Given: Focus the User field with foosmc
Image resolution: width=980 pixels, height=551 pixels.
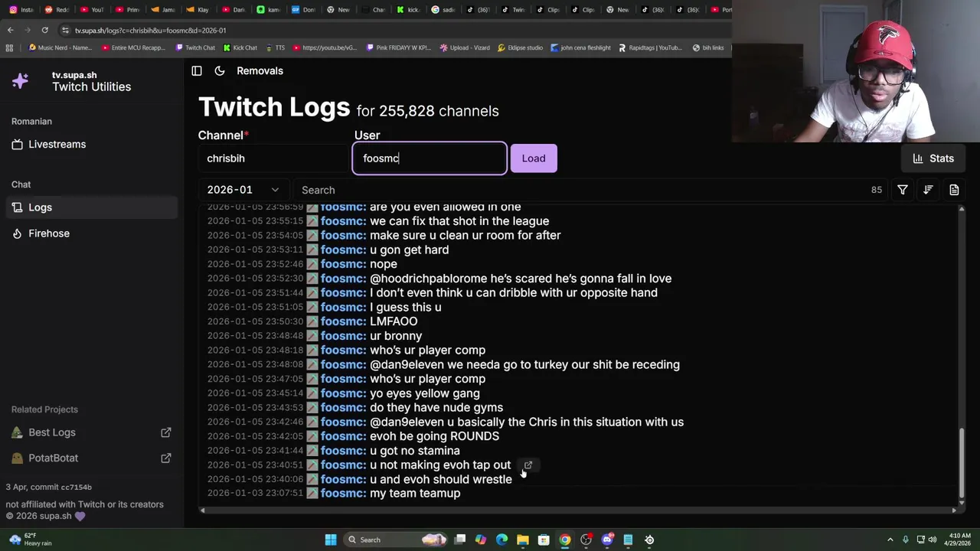Looking at the screenshot, I should 430,158.
